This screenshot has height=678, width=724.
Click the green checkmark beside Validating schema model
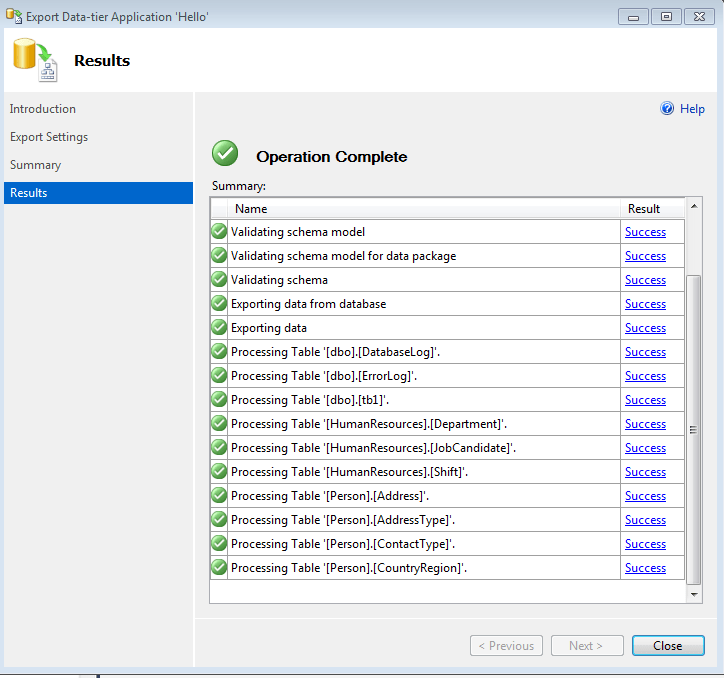point(219,232)
